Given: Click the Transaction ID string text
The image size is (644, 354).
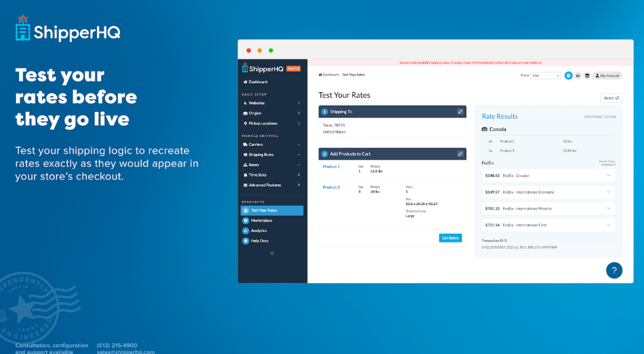Looking at the screenshot, I should [x=519, y=247].
